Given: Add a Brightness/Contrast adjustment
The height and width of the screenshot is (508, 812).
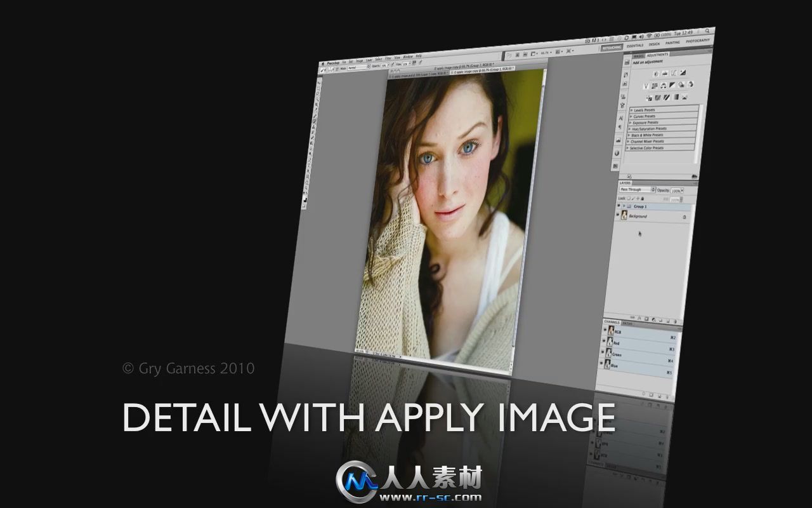Looking at the screenshot, I should point(656,74).
